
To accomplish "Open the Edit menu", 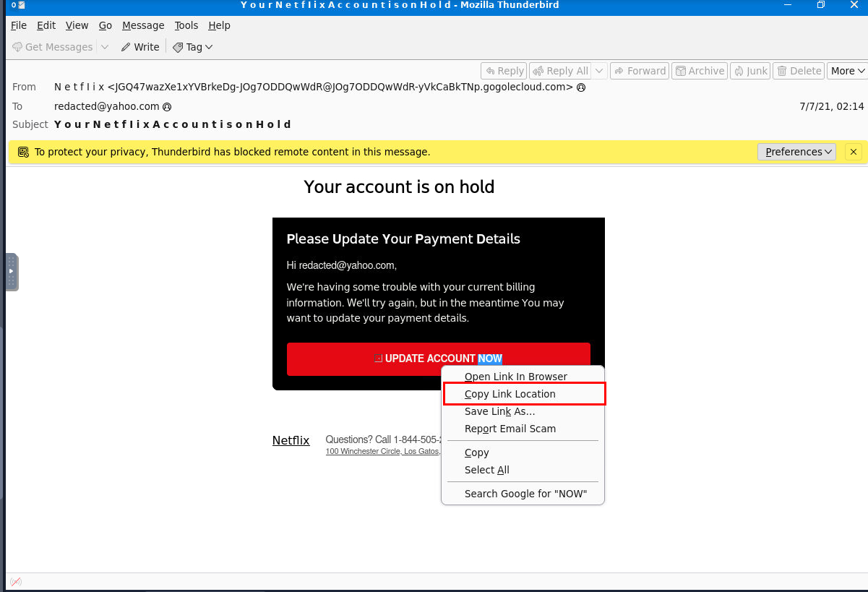I will tap(46, 25).
